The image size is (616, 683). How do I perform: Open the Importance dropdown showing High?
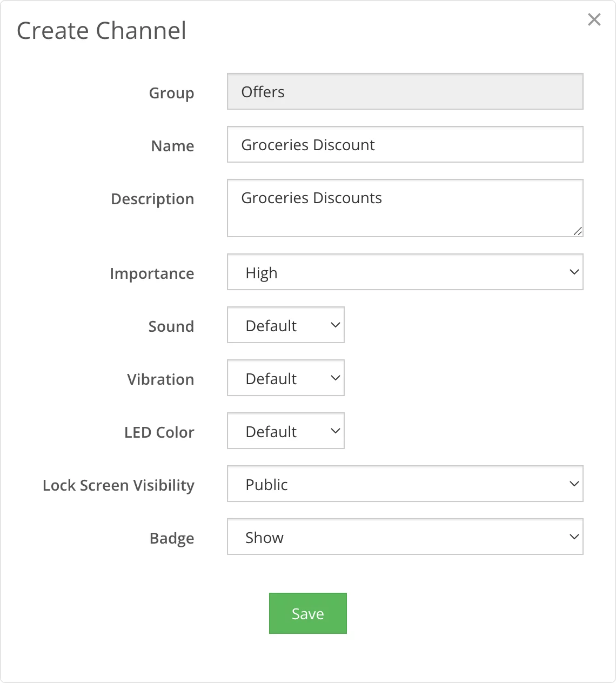pos(405,272)
